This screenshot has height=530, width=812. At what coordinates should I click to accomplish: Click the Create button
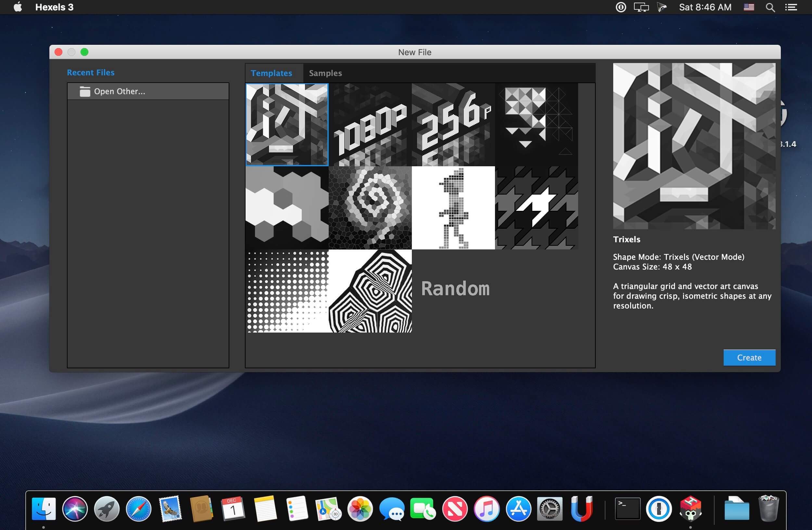coord(749,358)
